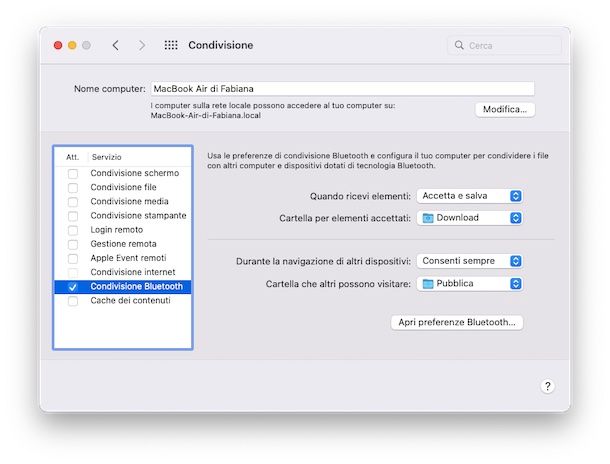Select the Condivisione stampante service row
The width and height of the screenshot is (610, 464).
(x=123, y=215)
